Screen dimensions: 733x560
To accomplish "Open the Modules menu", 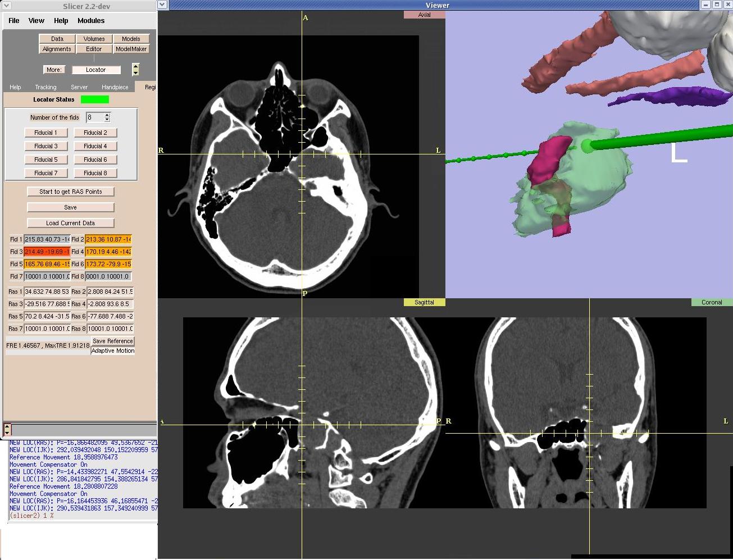I will tap(91, 21).
